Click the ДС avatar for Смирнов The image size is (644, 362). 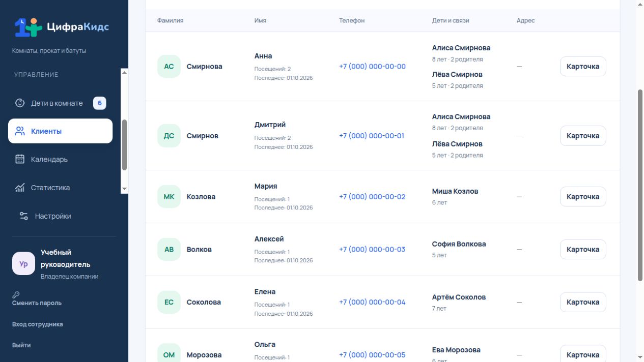169,136
